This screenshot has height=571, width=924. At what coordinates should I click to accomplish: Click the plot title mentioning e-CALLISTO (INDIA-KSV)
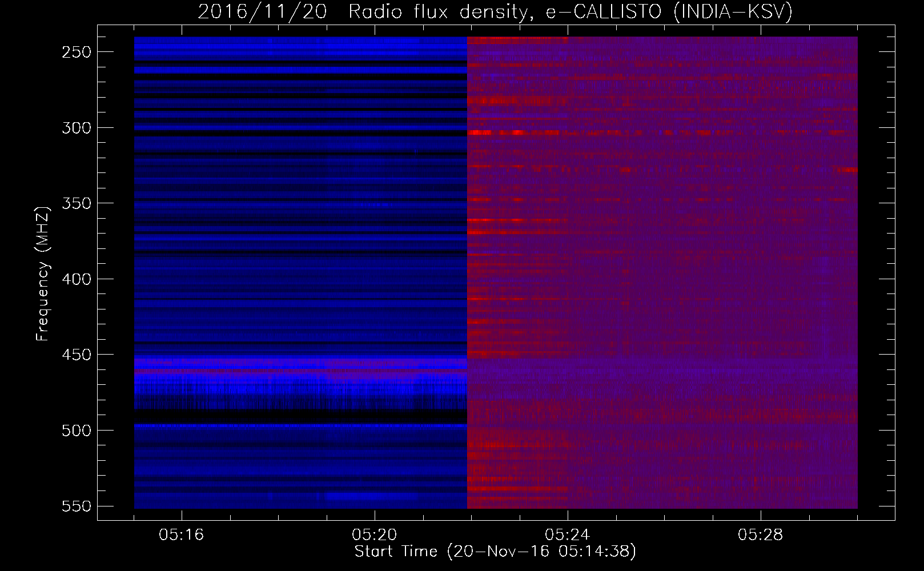(x=495, y=11)
